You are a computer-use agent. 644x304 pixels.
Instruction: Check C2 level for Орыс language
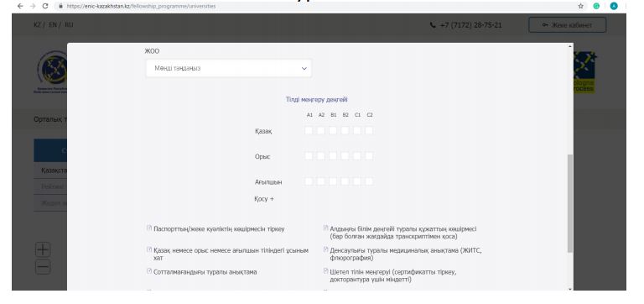pos(369,156)
